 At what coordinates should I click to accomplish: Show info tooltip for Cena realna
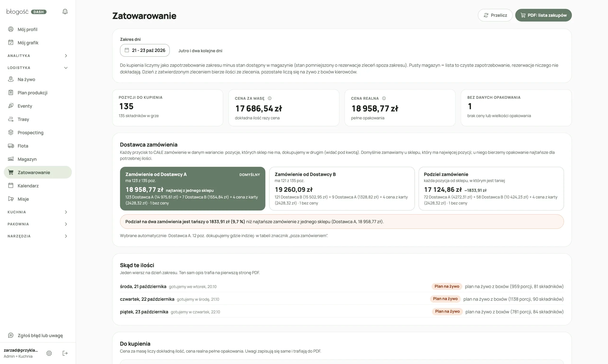384,98
